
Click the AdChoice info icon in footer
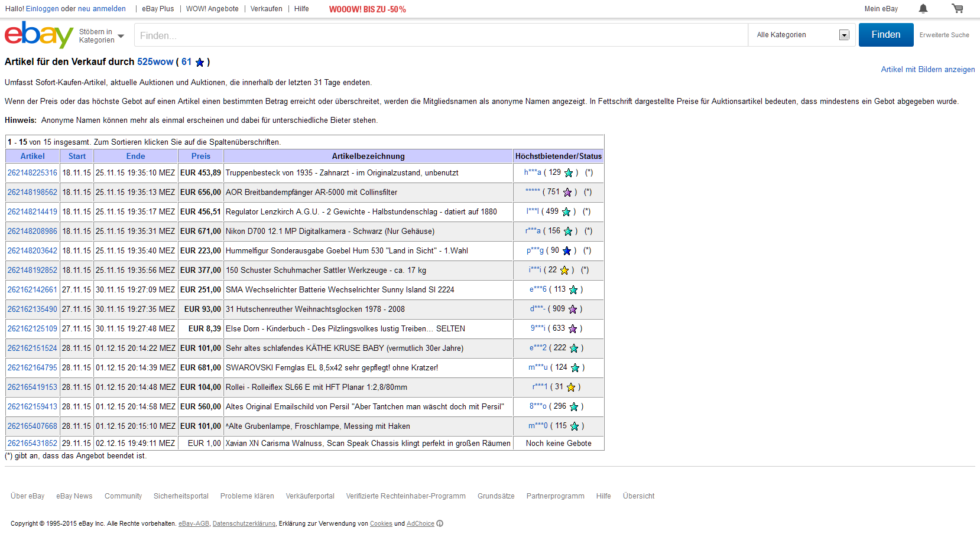pyautogui.click(x=440, y=524)
